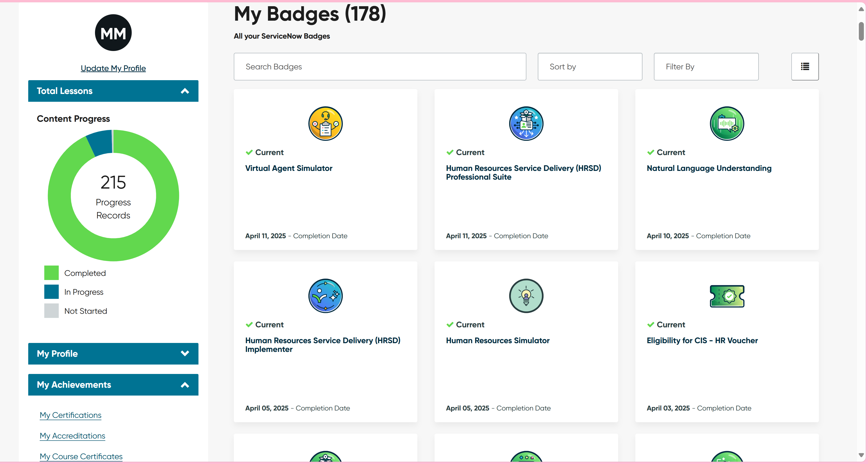Click the MM profile avatar
This screenshot has height=464, width=868.
tap(113, 33)
